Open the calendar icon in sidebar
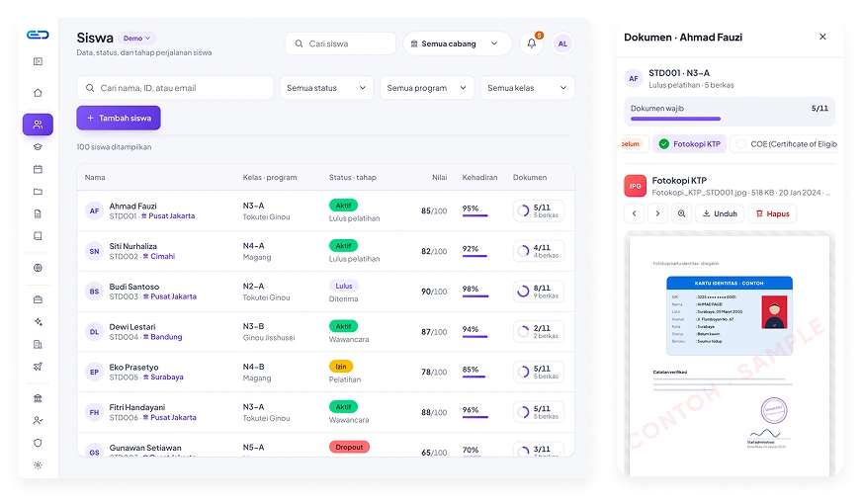This screenshot has width=862, height=504. (x=38, y=169)
